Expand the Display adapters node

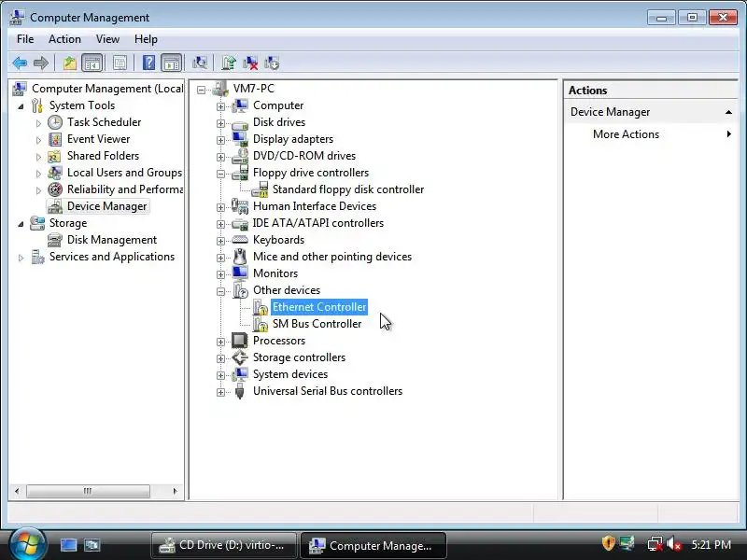[x=220, y=140]
